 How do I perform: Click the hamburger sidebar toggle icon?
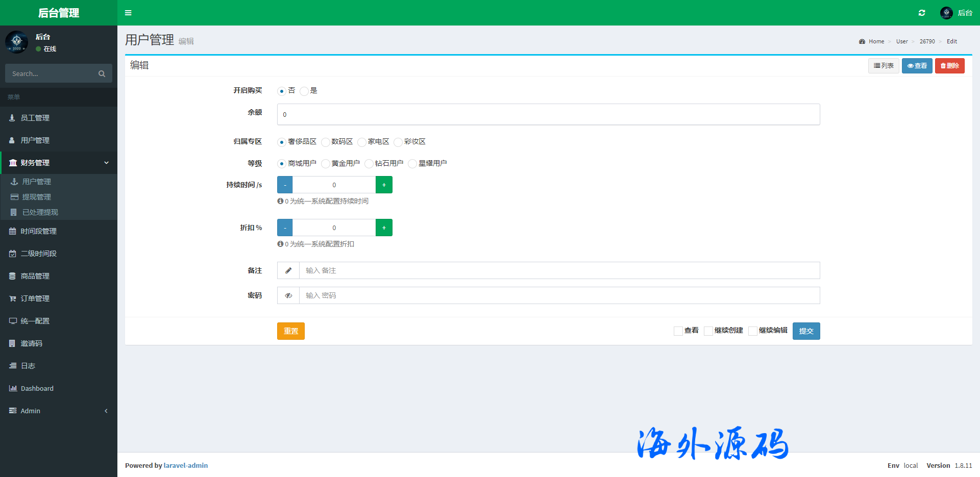click(x=128, y=13)
